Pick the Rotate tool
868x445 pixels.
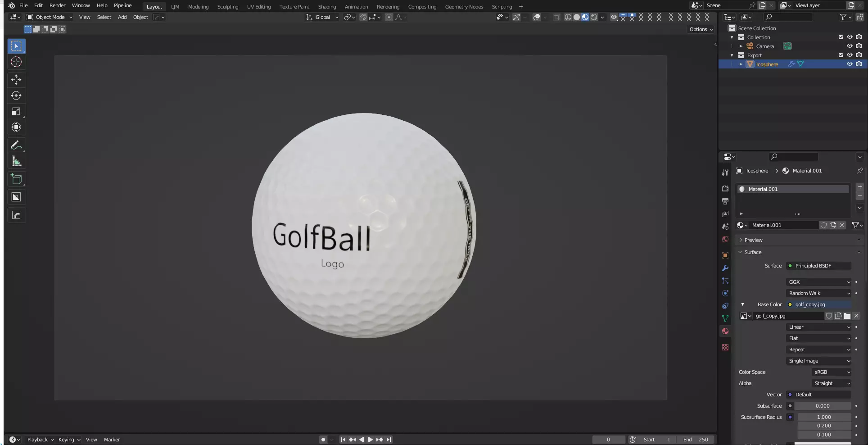point(16,95)
